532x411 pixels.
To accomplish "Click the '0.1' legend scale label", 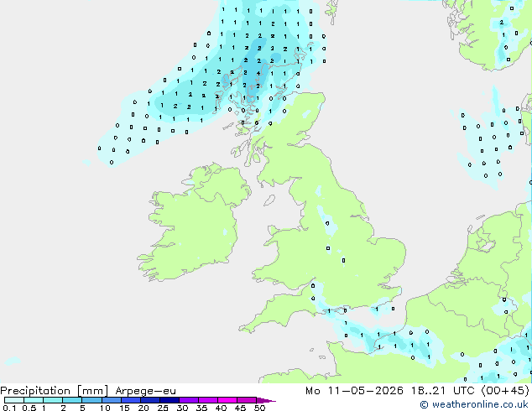I will click(x=9, y=408).
